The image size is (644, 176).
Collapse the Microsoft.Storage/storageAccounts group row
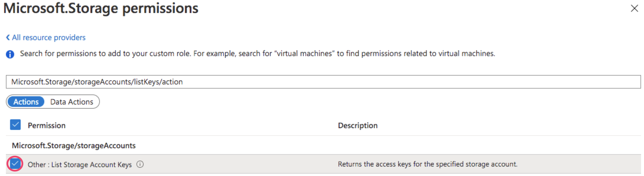pyautogui.click(x=74, y=146)
